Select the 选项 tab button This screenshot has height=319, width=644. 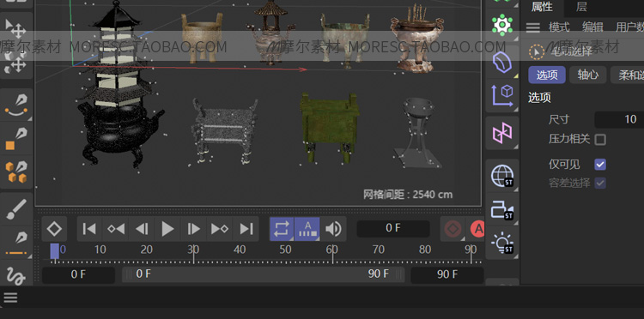pos(547,75)
